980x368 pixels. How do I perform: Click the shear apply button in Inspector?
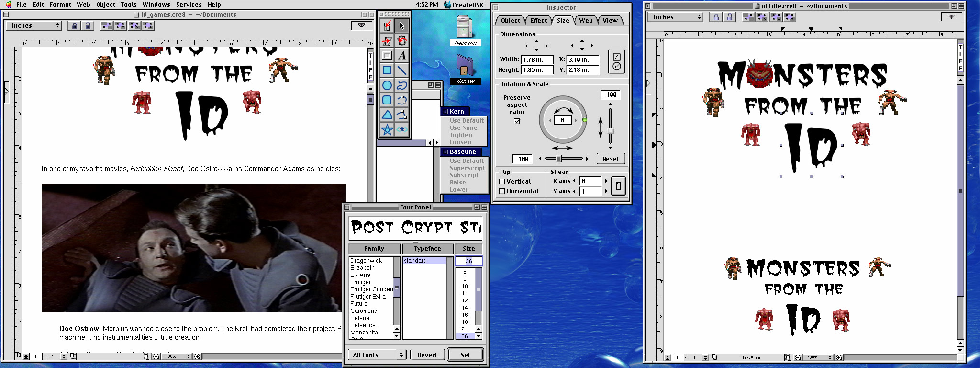(618, 186)
